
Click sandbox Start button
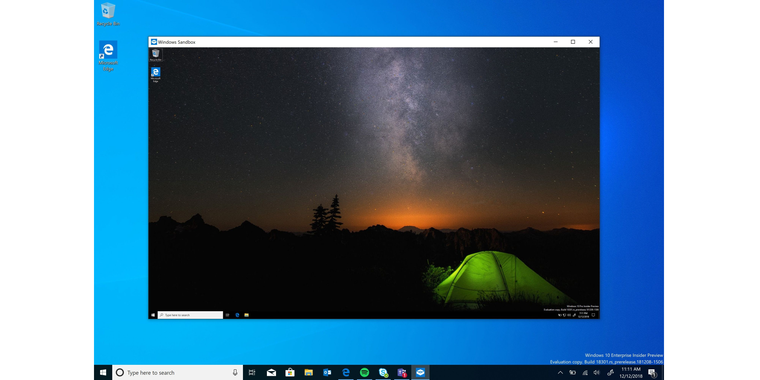click(x=153, y=315)
